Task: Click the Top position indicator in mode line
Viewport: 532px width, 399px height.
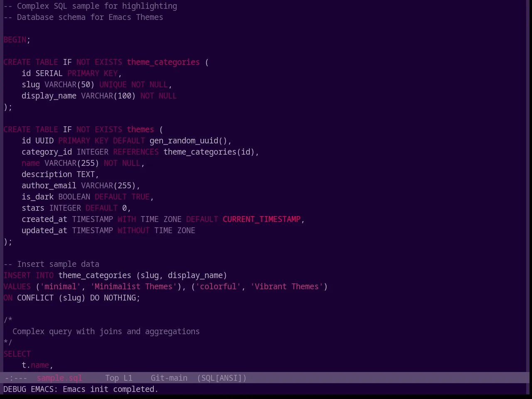Action: click(112, 378)
